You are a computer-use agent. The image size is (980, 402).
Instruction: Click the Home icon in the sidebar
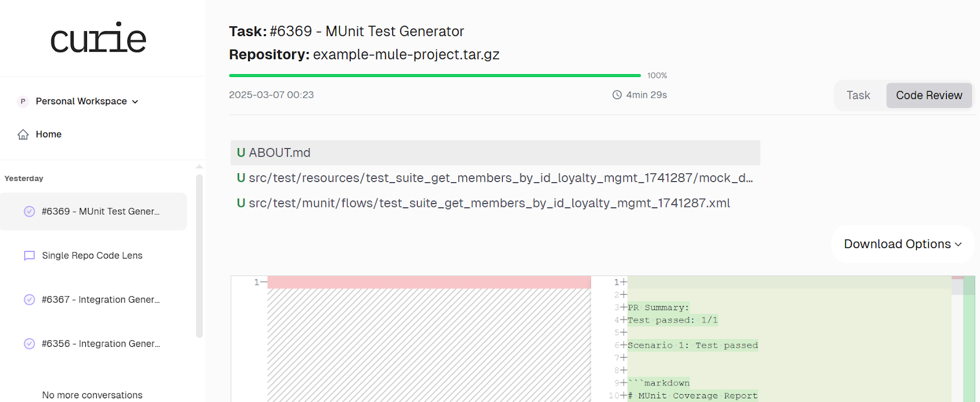point(23,134)
